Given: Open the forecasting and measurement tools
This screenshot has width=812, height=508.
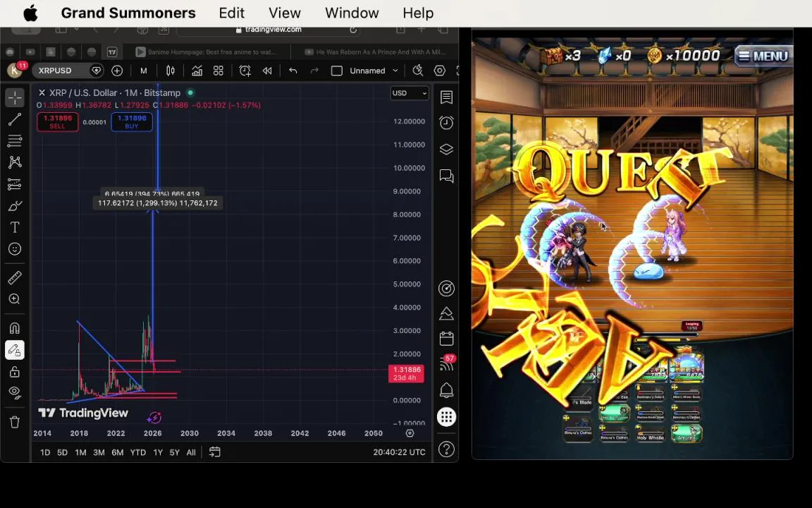Looking at the screenshot, I should [x=15, y=184].
